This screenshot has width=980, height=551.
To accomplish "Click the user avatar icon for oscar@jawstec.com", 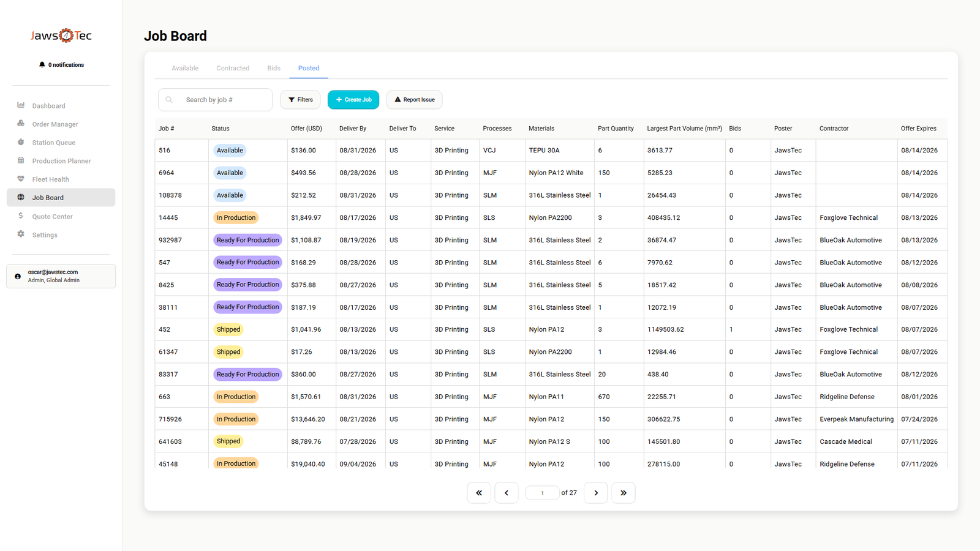I will click(18, 276).
